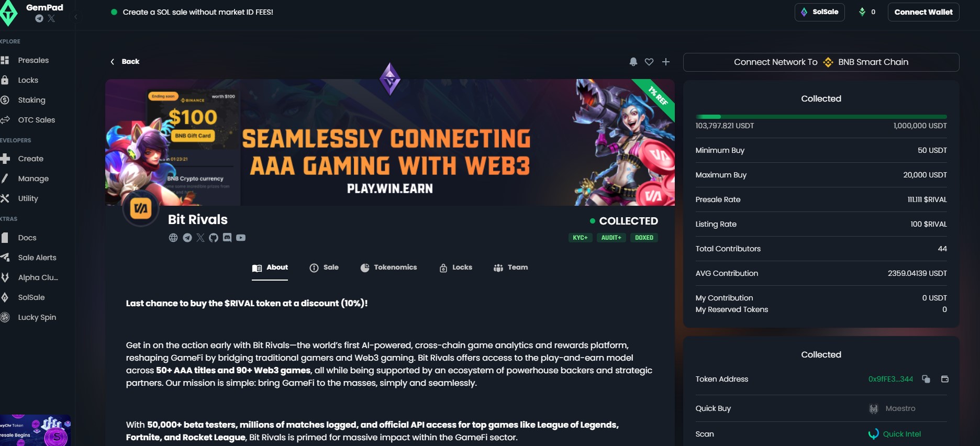Collapse the sidebar using the chevron arrow

pyautogui.click(x=76, y=17)
